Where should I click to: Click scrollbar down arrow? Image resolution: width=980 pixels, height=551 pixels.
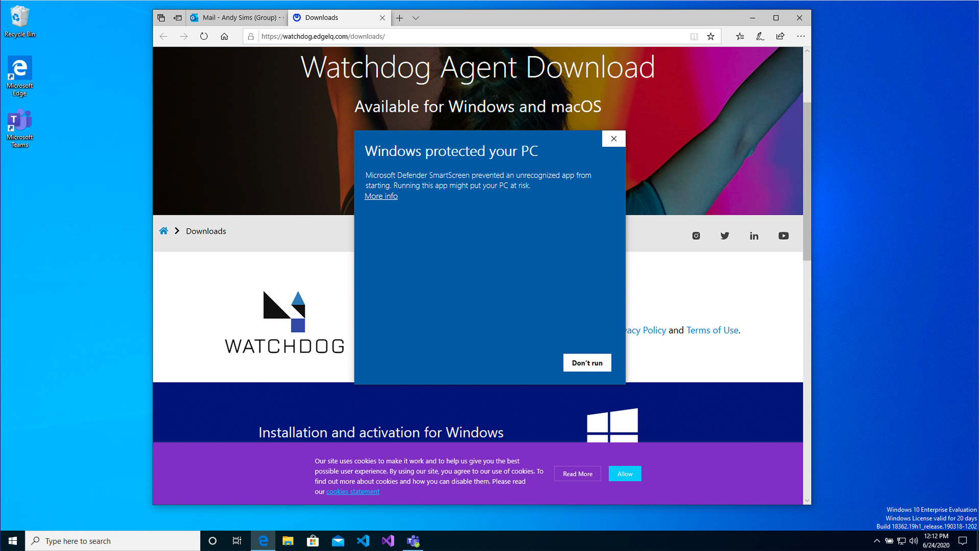tap(807, 500)
